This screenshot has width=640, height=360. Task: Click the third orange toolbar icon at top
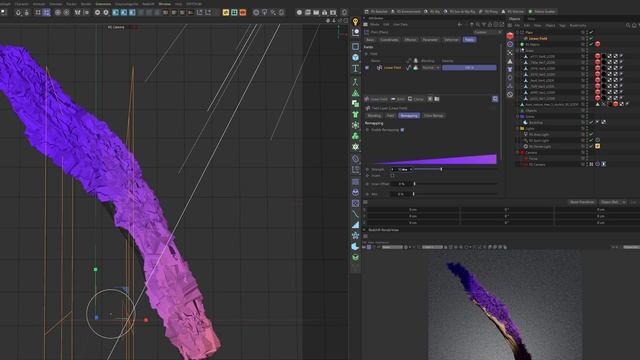(x=243, y=13)
